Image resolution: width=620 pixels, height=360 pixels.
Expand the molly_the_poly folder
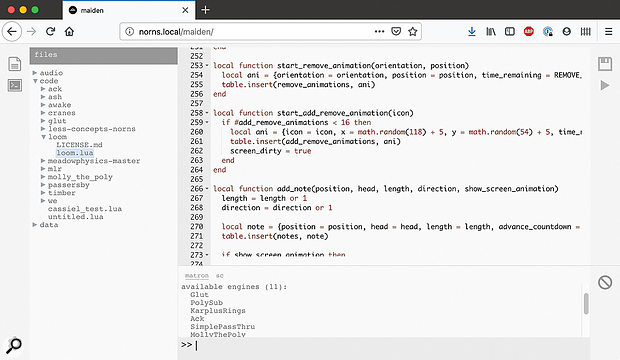(43, 177)
